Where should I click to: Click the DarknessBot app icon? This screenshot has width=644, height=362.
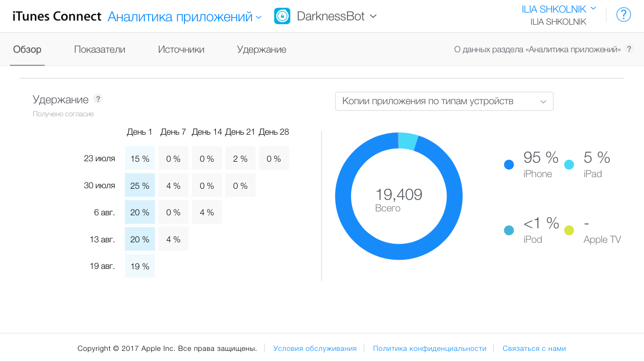282,16
